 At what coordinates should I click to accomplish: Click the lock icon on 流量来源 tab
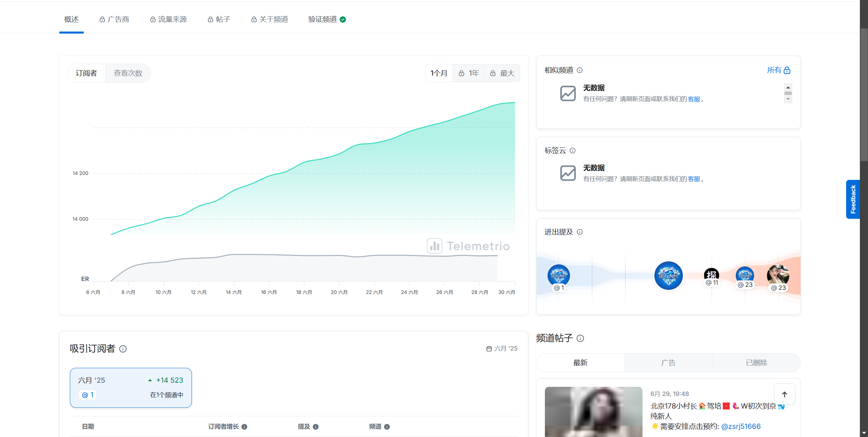[153, 20]
